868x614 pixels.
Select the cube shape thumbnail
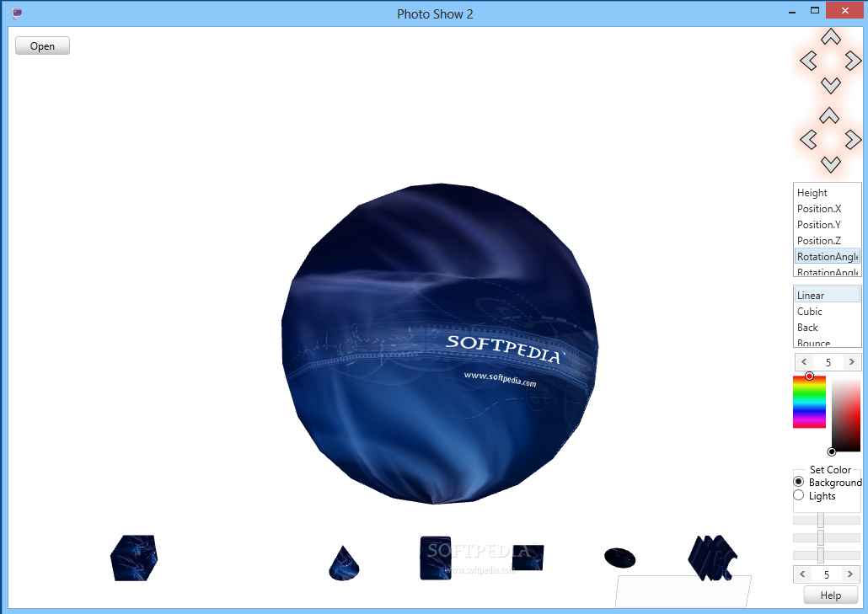(x=134, y=558)
